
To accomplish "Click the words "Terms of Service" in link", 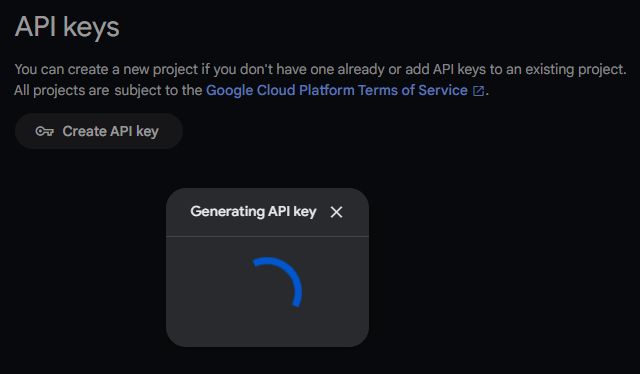I will tap(413, 90).
